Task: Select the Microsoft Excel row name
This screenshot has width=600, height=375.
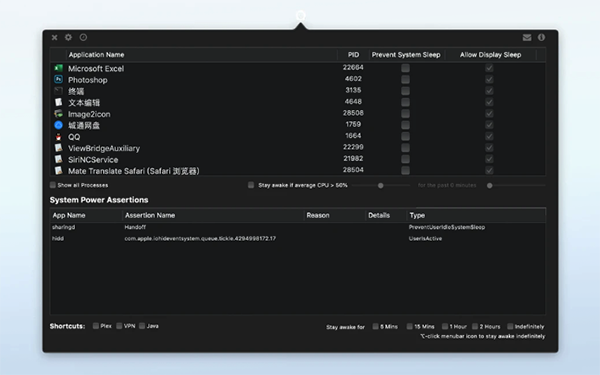Action: tap(96, 68)
